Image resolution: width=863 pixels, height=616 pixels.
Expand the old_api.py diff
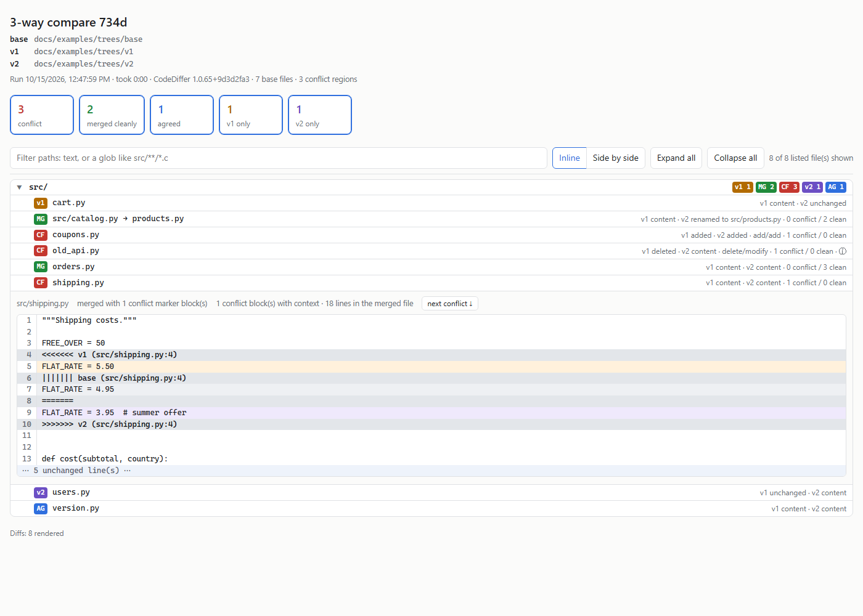(x=431, y=251)
